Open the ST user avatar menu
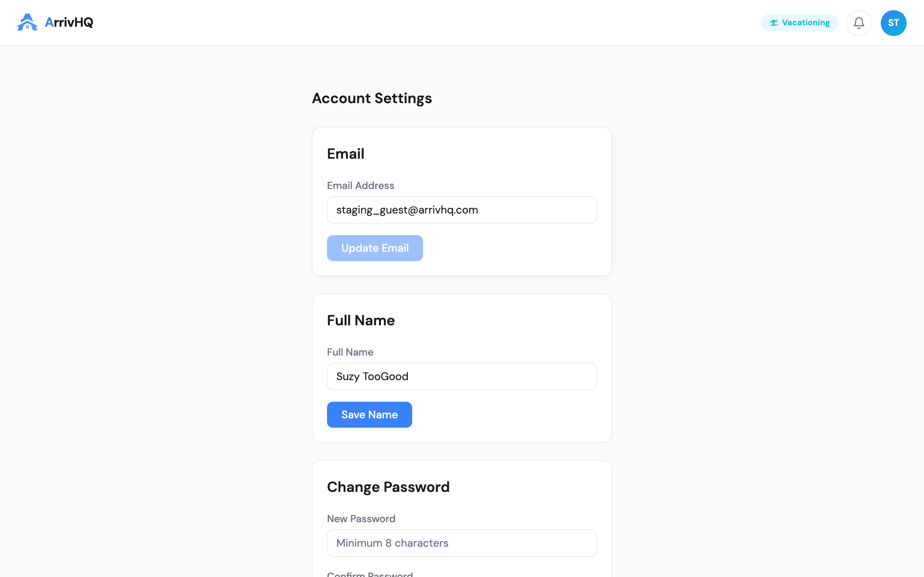 (x=893, y=23)
